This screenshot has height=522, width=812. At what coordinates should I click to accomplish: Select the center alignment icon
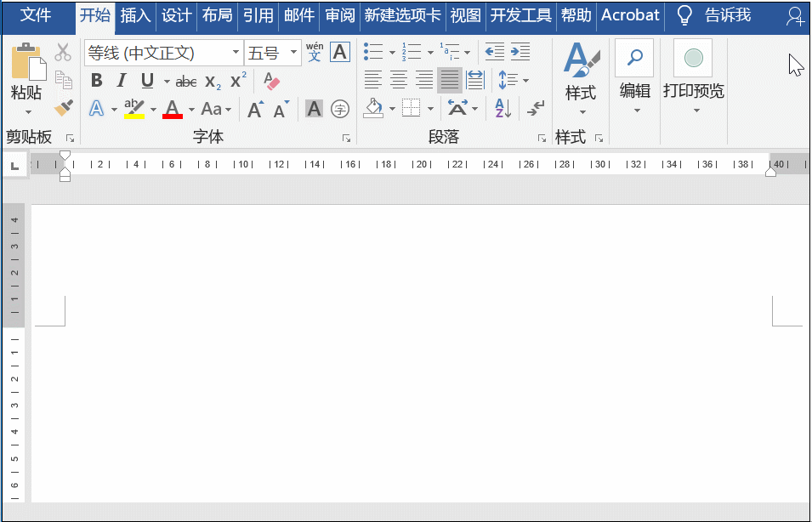398,81
